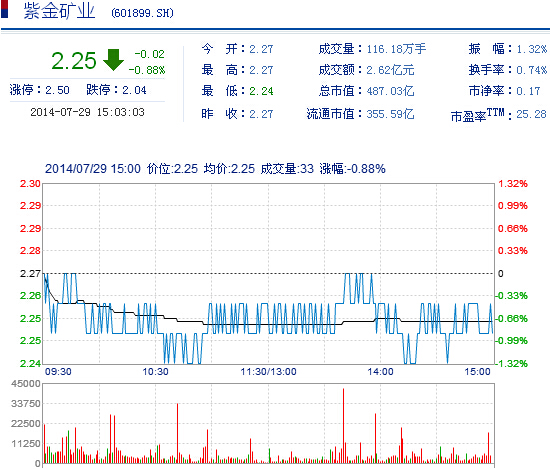The height and width of the screenshot is (469, 550).
Task: Click the 33750 volume axis label
Action: (x=26, y=404)
